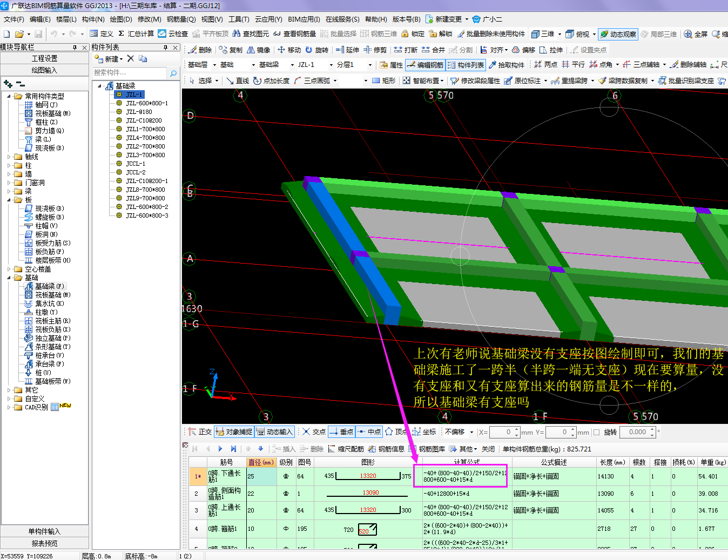Open the 钢筋量(Q) menu
728x560 pixels.
click(181, 19)
